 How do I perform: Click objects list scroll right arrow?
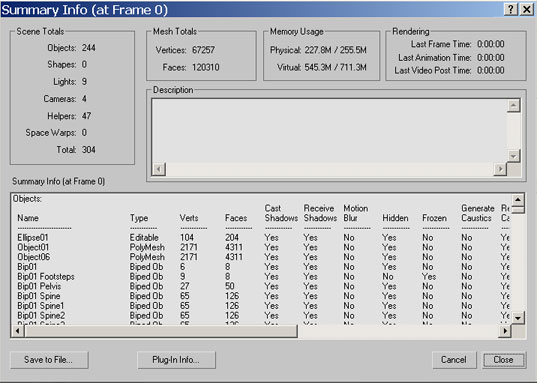pyautogui.click(x=505, y=331)
